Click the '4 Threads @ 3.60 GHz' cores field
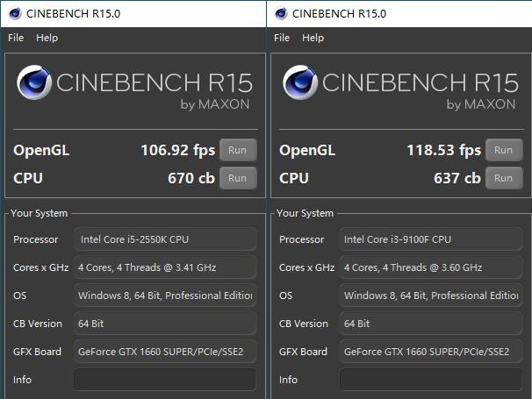Screen dimensions: 532x399 [x=431, y=267]
